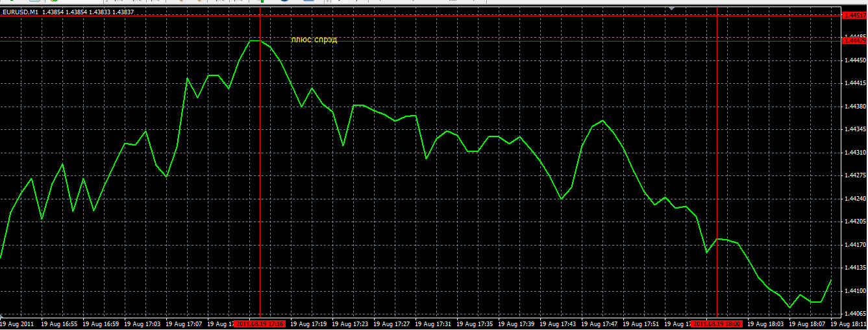Click the red price tag 1.44517
This screenshot has width=868, height=330.
click(854, 15)
